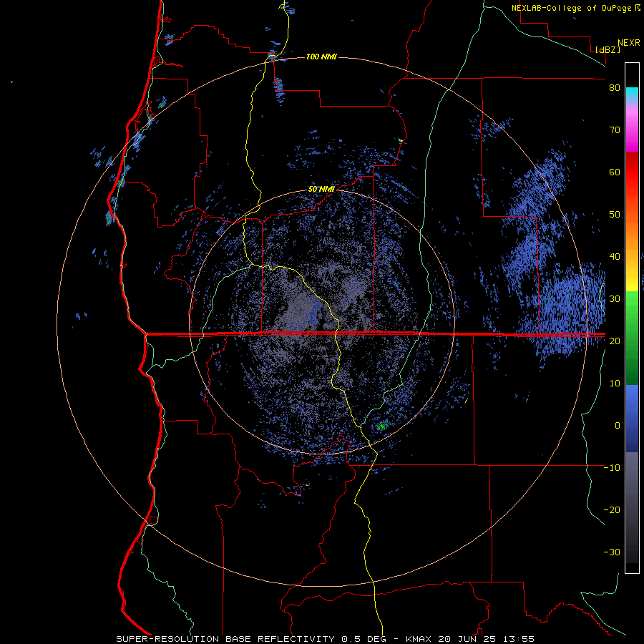Viewport: 644px width, 644px height.
Task: Click the 50 value on the dBZ scale
Action: (x=615, y=215)
